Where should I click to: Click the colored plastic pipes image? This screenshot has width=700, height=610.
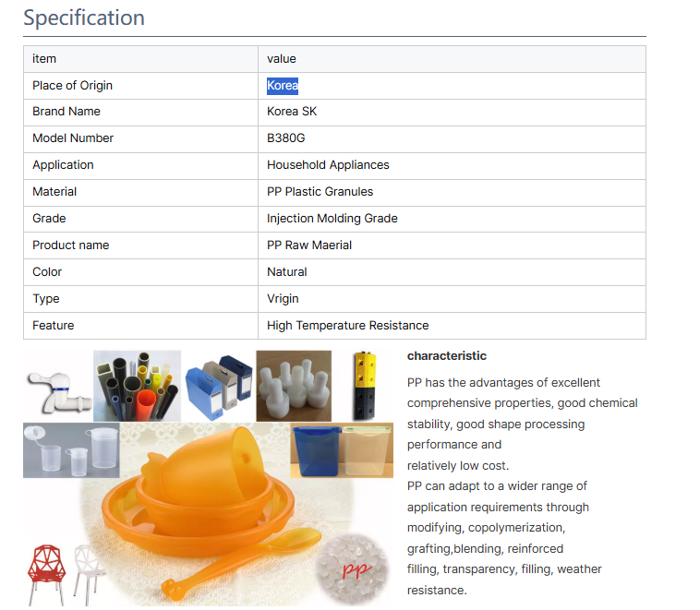coord(137,386)
